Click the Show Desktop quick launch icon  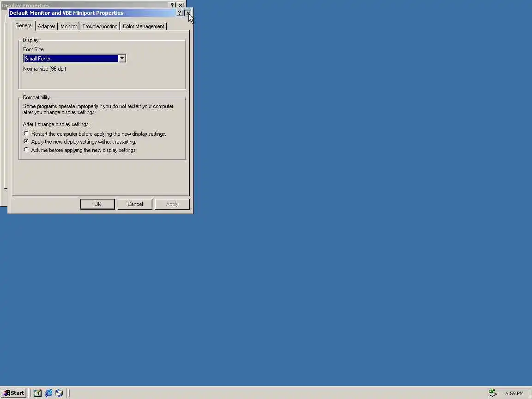click(38, 393)
